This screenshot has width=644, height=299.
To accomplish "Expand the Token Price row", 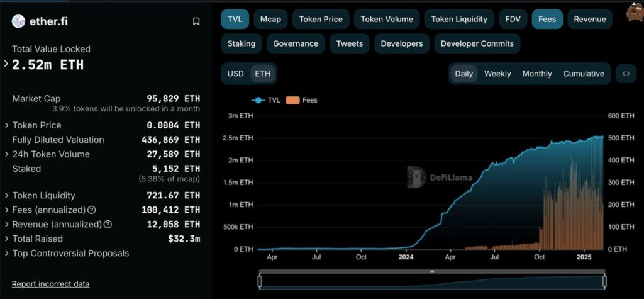I will click(x=6, y=125).
